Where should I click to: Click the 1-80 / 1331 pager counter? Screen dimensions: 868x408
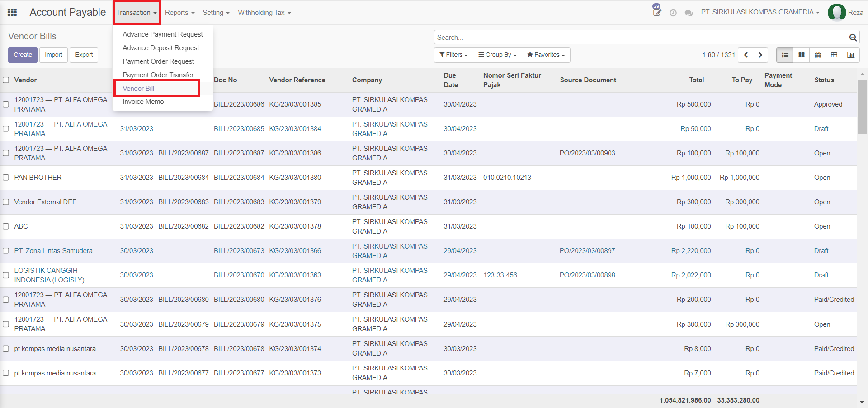coord(718,55)
